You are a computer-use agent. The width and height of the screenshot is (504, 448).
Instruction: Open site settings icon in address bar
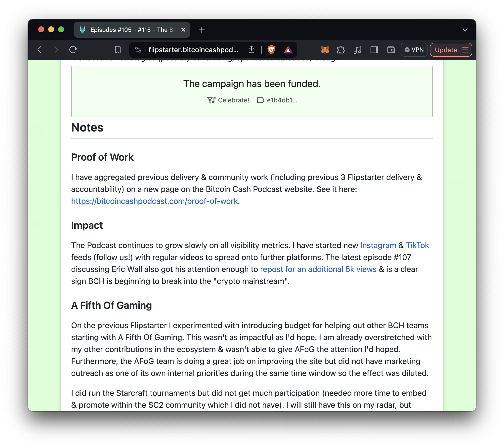(x=138, y=50)
